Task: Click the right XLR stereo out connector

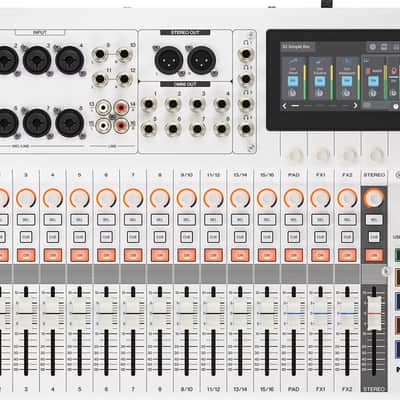Action: pos(201,60)
